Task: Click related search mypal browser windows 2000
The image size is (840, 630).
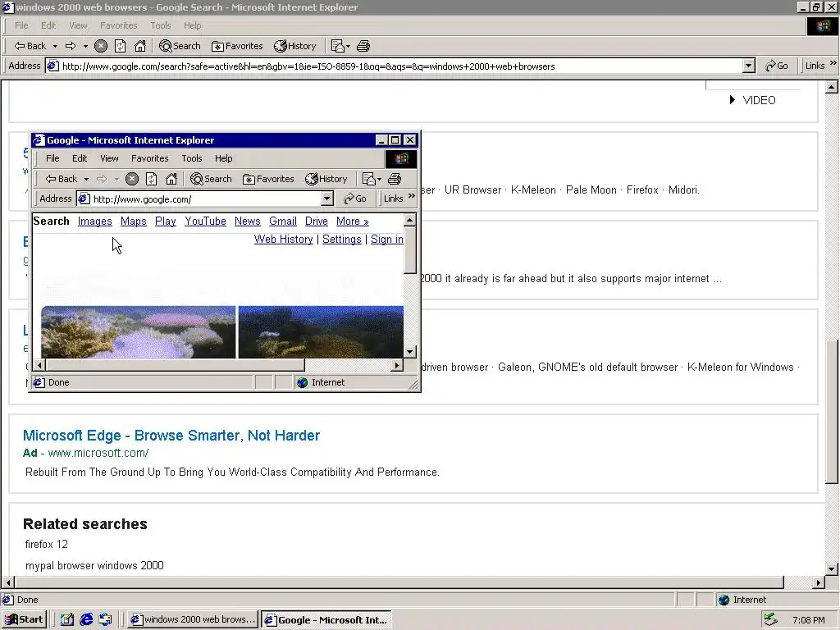Action: (x=94, y=566)
